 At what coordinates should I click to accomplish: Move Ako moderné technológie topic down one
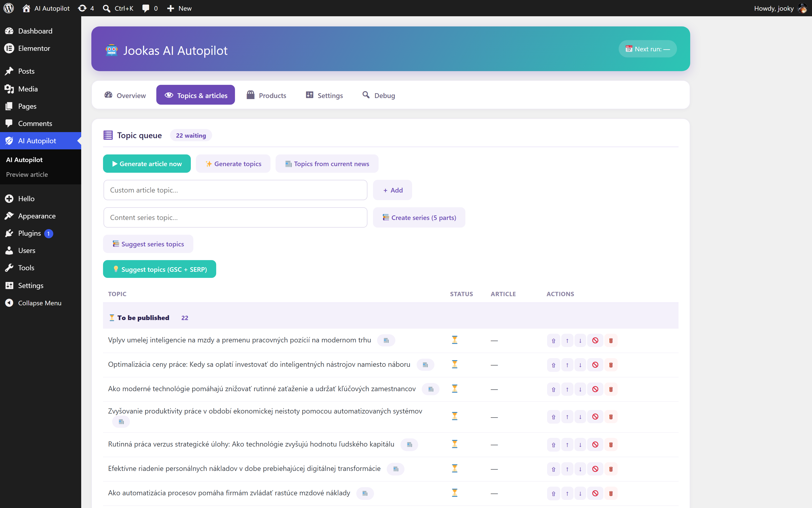point(580,389)
